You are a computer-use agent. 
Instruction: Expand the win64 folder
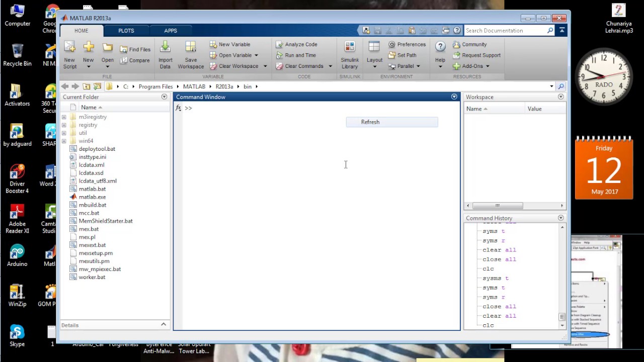click(x=64, y=141)
